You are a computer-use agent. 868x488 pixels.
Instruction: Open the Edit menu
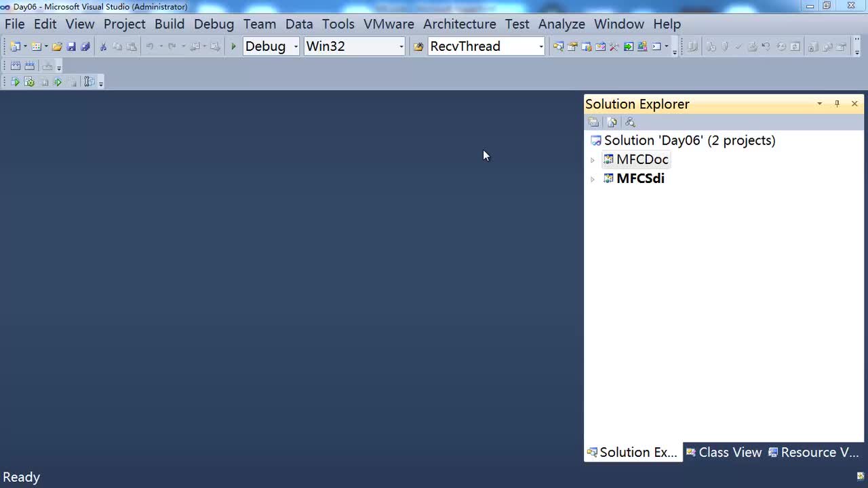45,24
